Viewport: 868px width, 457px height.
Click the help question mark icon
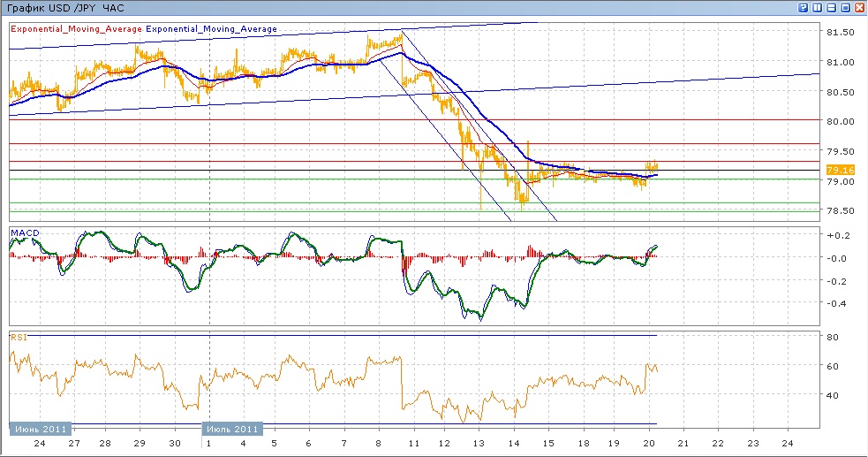(804, 7)
